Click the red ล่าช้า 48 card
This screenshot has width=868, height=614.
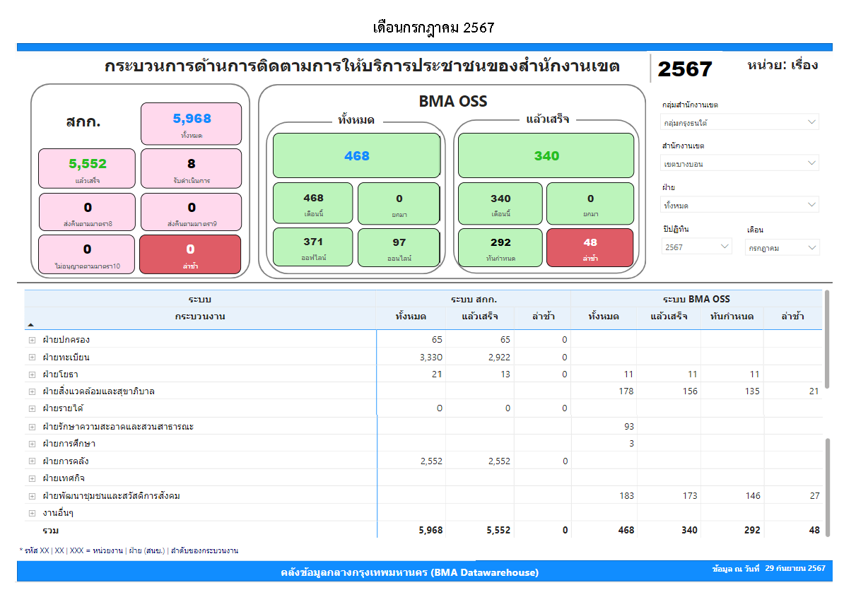[590, 248]
